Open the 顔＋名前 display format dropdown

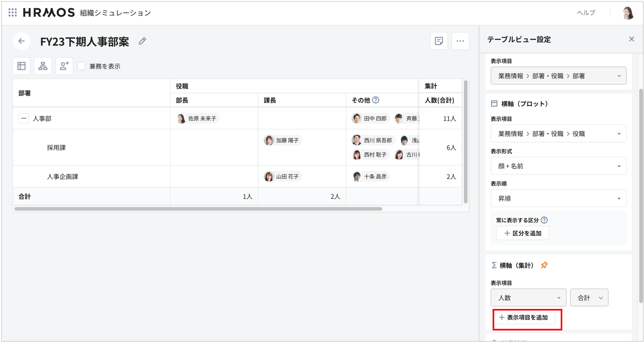558,166
